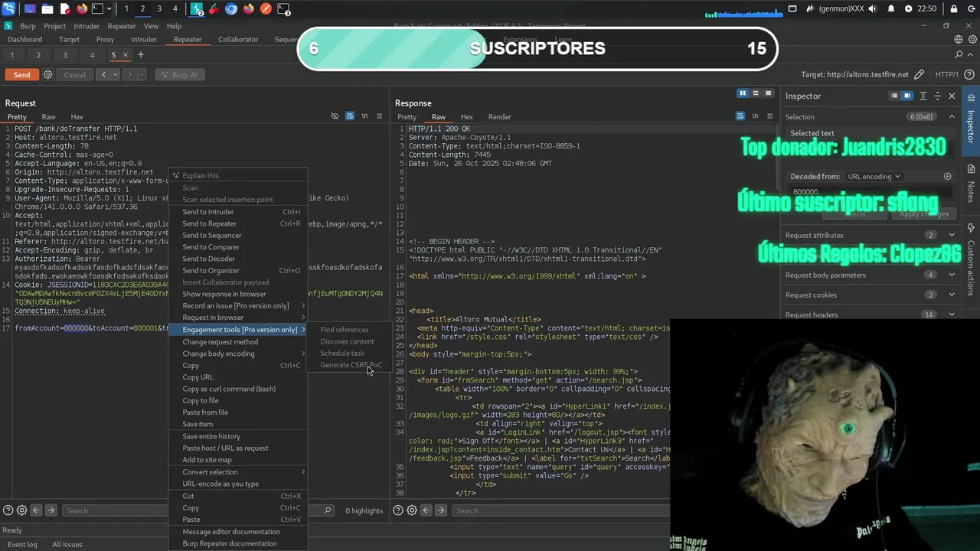Toggle hiding non-printable characters in Request
980x551 pixels.
point(335,116)
